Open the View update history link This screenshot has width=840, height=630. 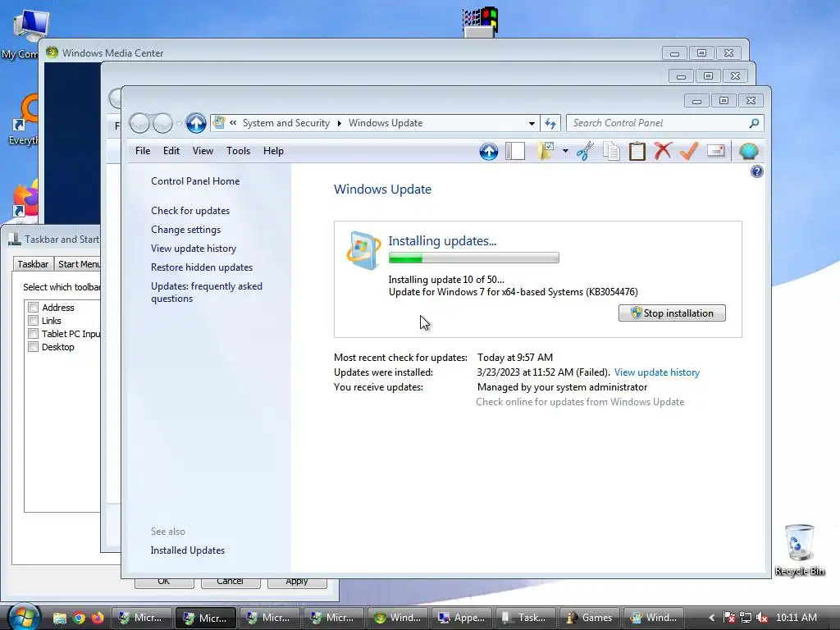[657, 372]
